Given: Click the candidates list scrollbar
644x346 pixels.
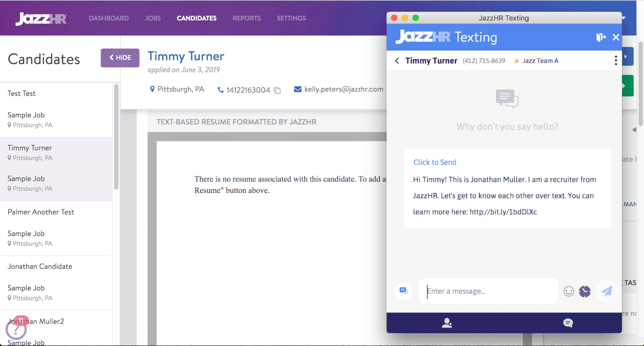Looking at the screenshot, I should click(x=116, y=137).
